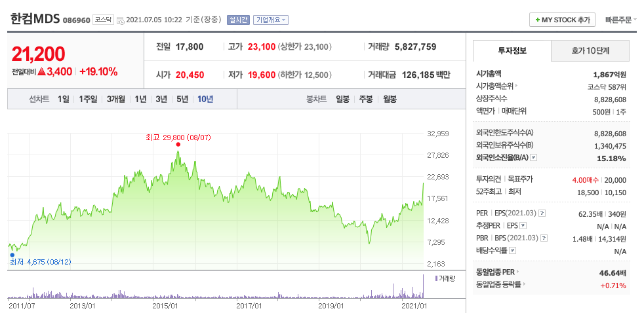Click the 4.00매수 investment opinion
Image resolution: width=644 pixels, height=313 pixels.
tap(586, 180)
